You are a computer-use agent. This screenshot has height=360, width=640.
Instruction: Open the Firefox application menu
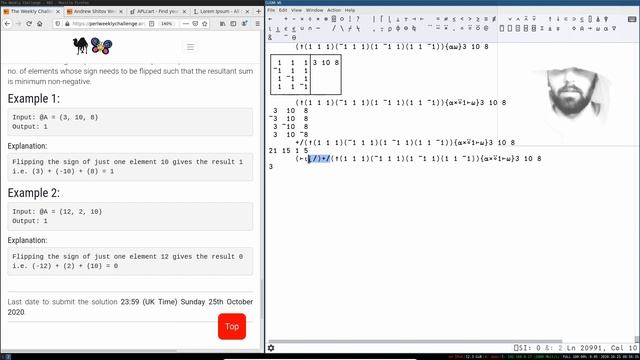pyautogui.click(x=257, y=24)
